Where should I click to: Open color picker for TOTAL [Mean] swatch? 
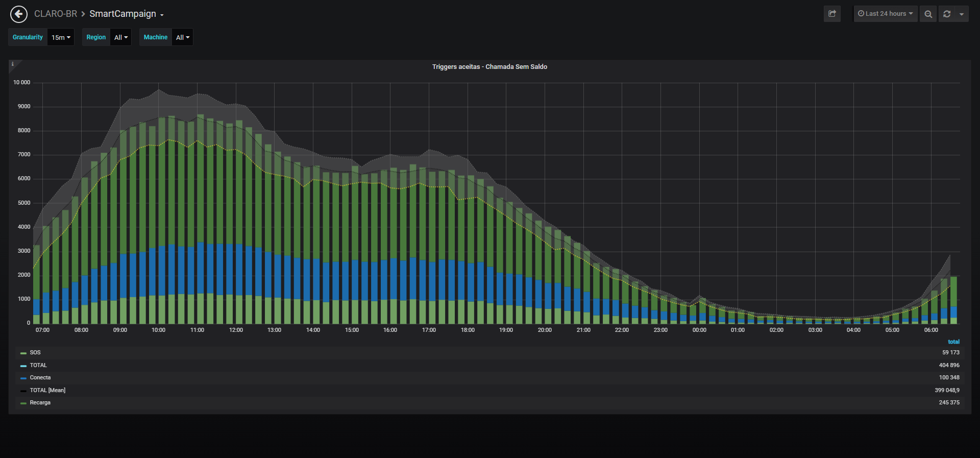[x=23, y=391]
